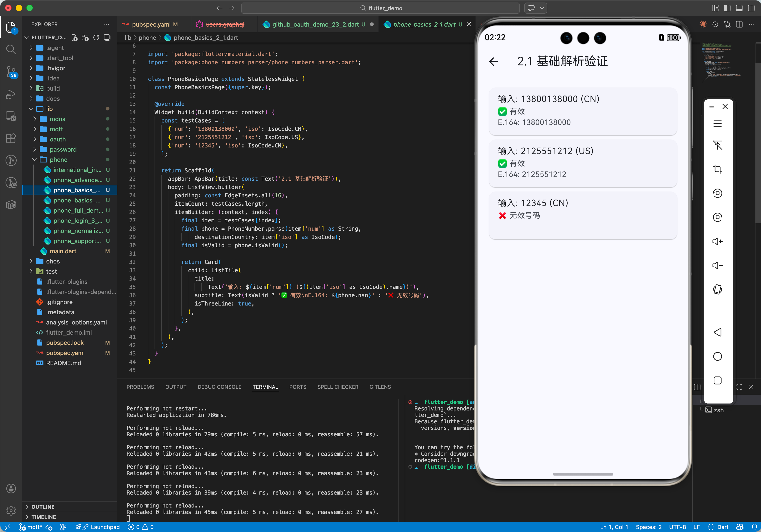This screenshot has width=761, height=532.
Task: Click the Run and Debug icon
Action: (11, 94)
